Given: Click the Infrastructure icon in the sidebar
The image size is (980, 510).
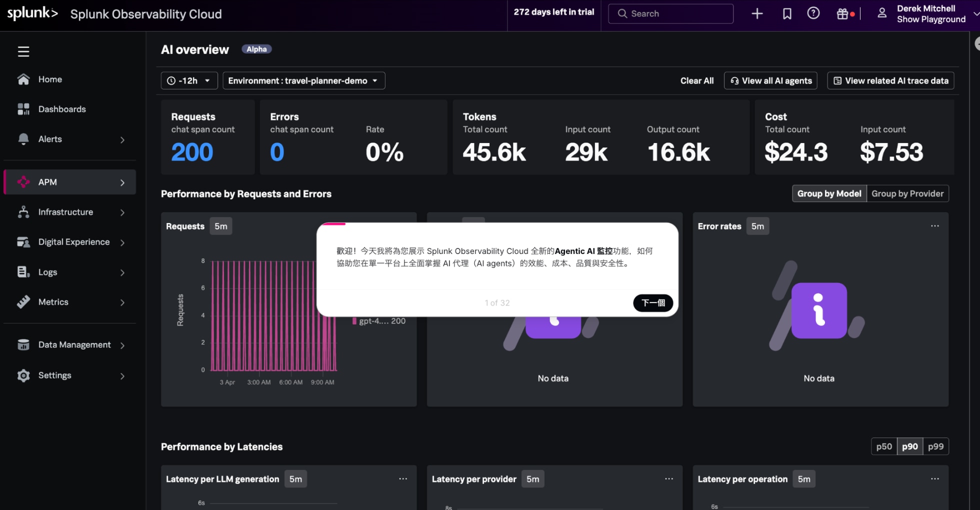Looking at the screenshot, I should 23,212.
